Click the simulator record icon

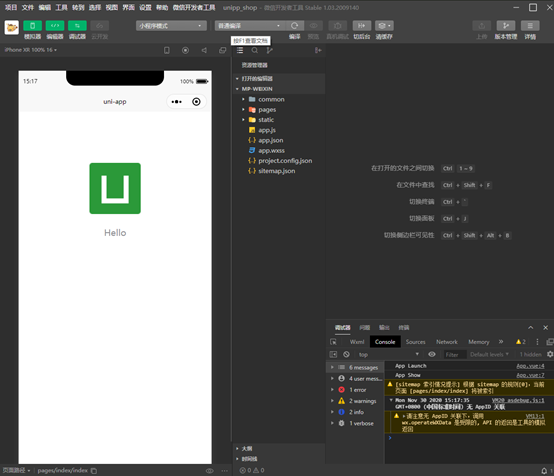tap(185, 51)
